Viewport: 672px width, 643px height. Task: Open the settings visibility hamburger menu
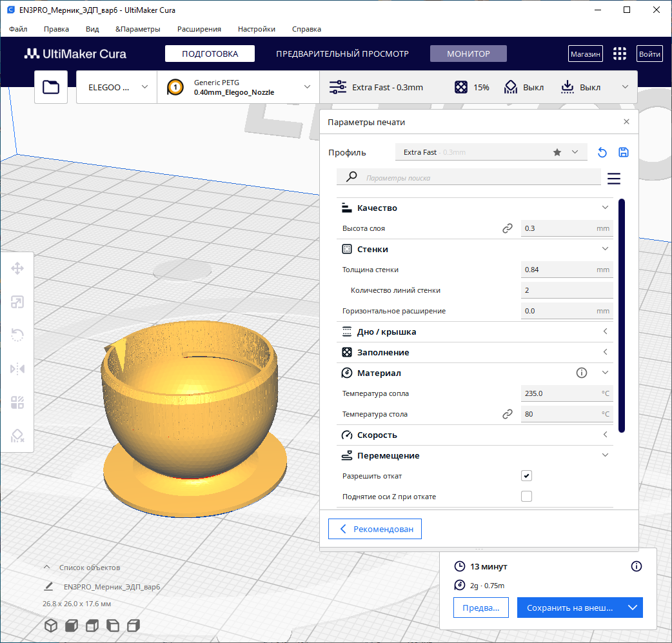(x=613, y=178)
